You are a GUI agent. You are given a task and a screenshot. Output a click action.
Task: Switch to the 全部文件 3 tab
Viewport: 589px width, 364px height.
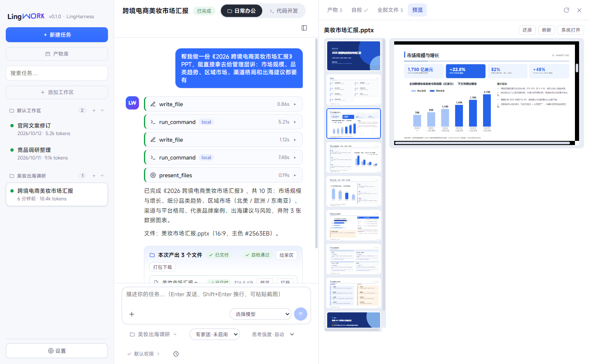(390, 10)
